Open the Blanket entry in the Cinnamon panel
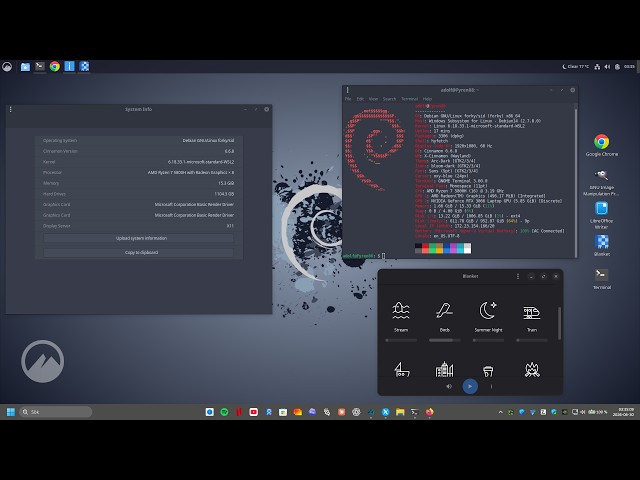Image resolution: width=640 pixels, height=480 pixels. (x=84, y=66)
